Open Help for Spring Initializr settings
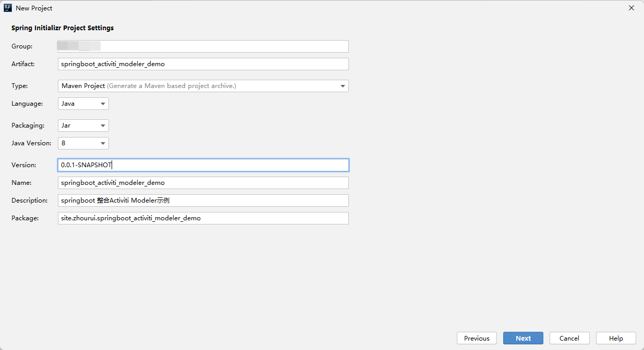644x350 pixels. 616,338
